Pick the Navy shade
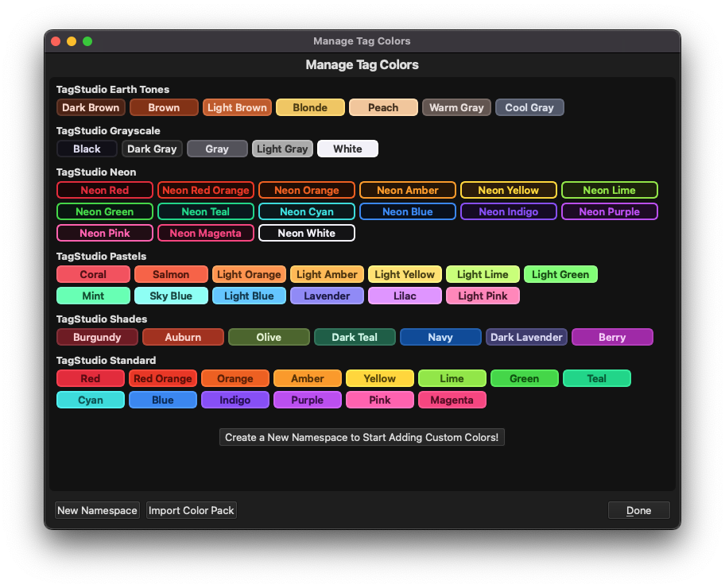Image resolution: width=725 pixels, height=588 pixels. click(x=440, y=337)
